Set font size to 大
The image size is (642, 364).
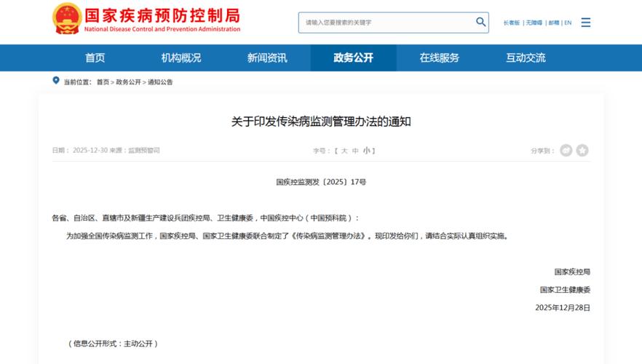pyautogui.click(x=344, y=151)
